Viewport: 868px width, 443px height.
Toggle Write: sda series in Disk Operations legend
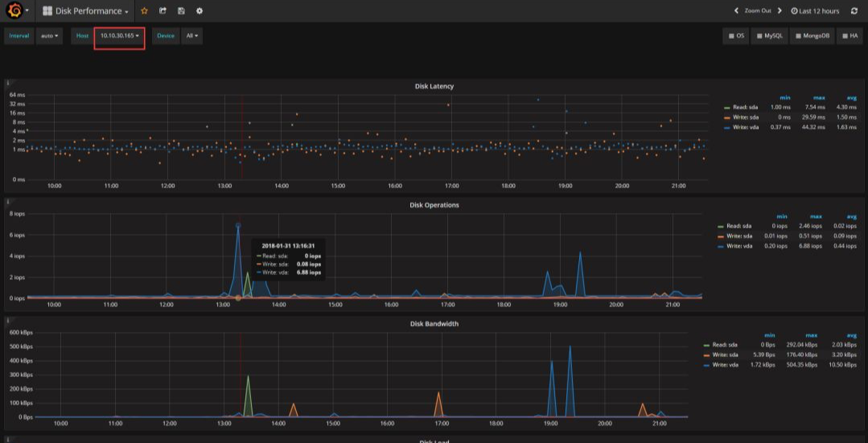[x=738, y=236]
